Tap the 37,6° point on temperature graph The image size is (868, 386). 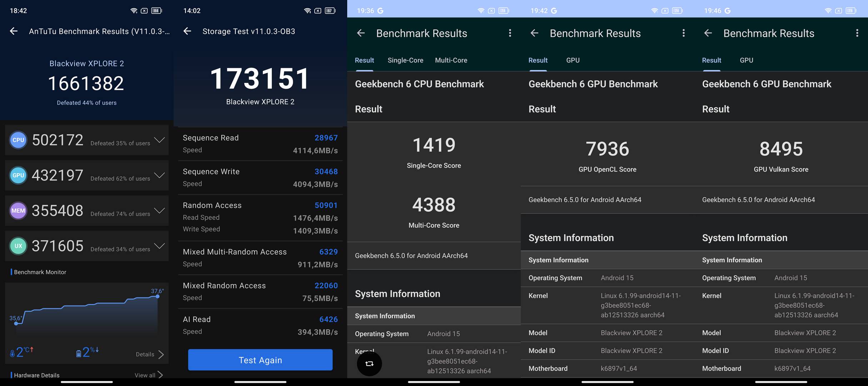click(158, 296)
